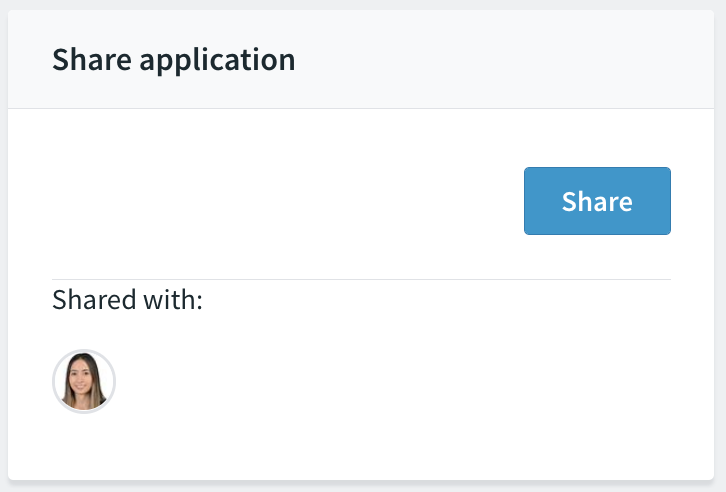The image size is (726, 492).
Task: View the profile of the shared-with user
Action: click(x=84, y=381)
